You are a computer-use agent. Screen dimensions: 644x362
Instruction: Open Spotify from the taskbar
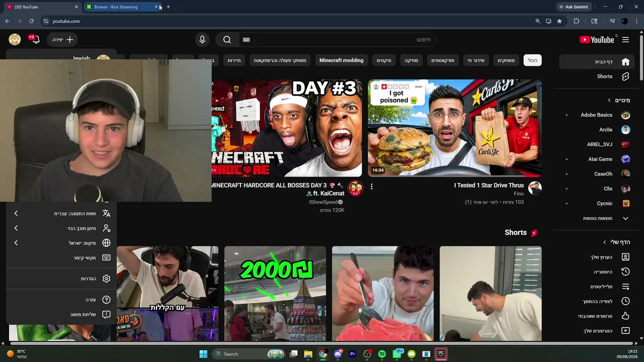382,354
